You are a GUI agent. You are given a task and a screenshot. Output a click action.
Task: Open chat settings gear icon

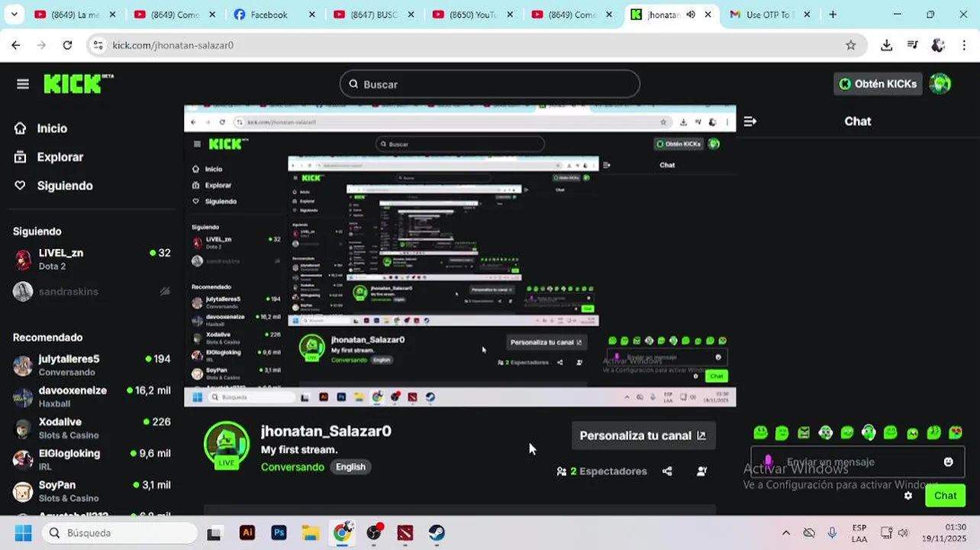(907, 496)
